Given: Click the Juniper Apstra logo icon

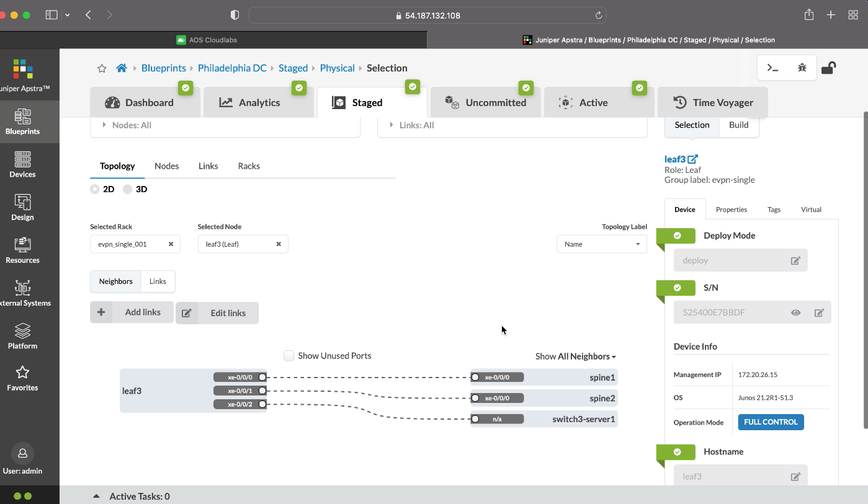Looking at the screenshot, I should coord(23,69).
